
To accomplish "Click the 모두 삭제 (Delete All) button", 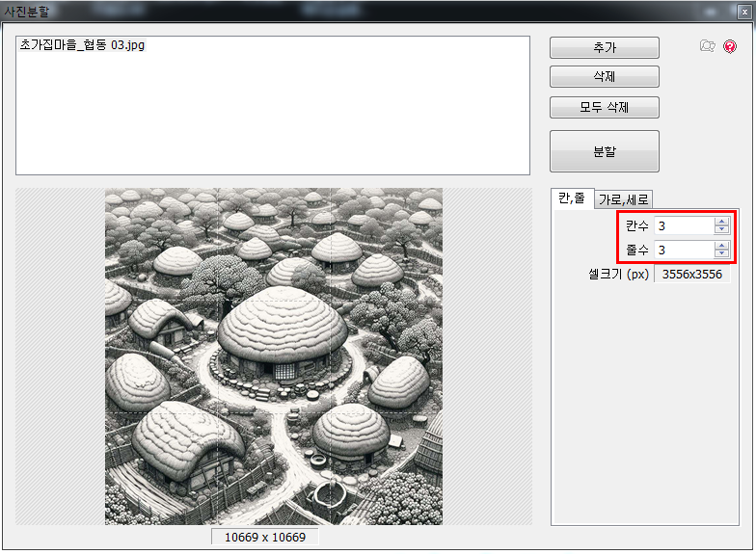I will (604, 108).
